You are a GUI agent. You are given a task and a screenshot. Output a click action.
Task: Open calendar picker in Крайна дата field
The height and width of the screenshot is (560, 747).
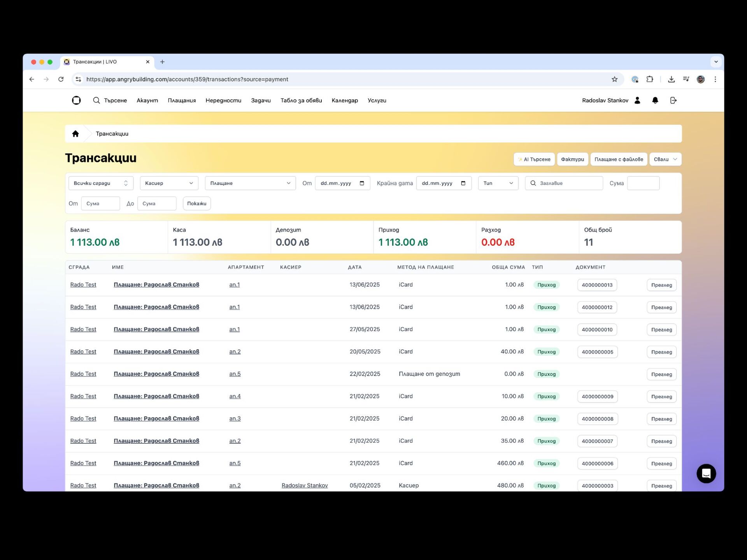[x=463, y=183]
